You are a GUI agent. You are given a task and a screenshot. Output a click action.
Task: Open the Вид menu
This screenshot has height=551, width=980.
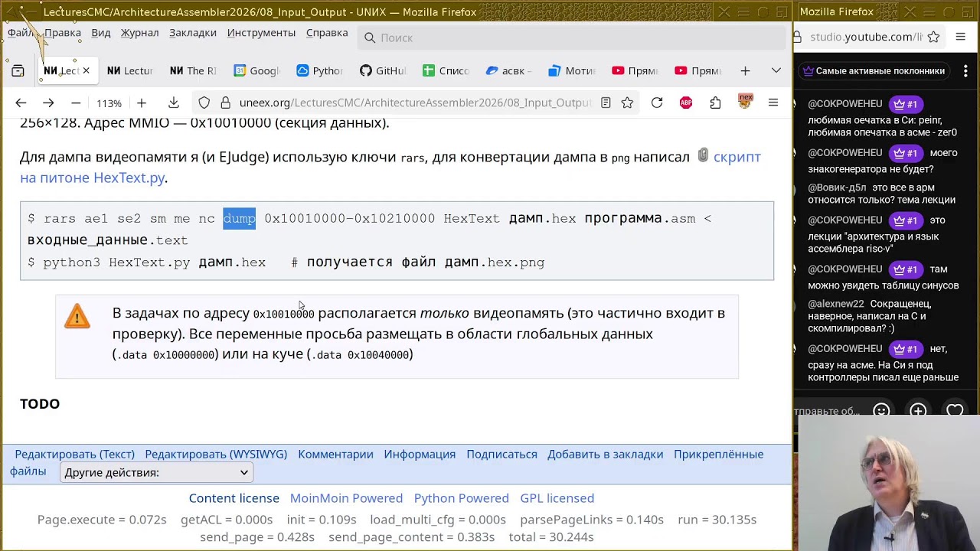pyautogui.click(x=101, y=33)
